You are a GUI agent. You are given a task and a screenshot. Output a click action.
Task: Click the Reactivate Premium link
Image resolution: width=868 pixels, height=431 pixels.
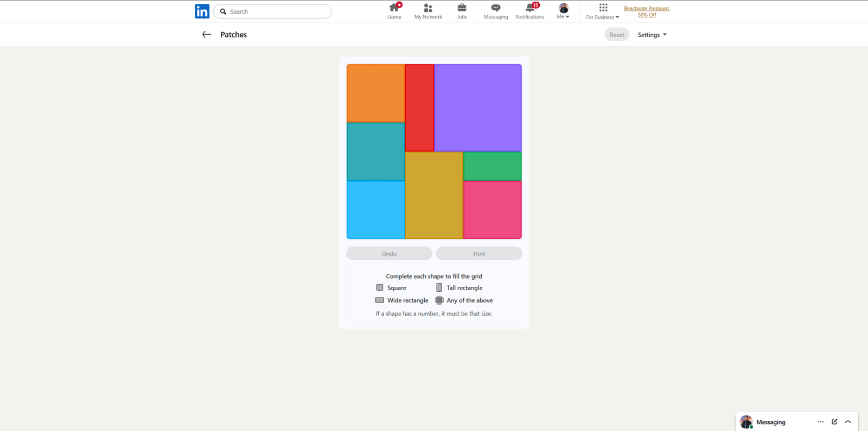(x=647, y=11)
